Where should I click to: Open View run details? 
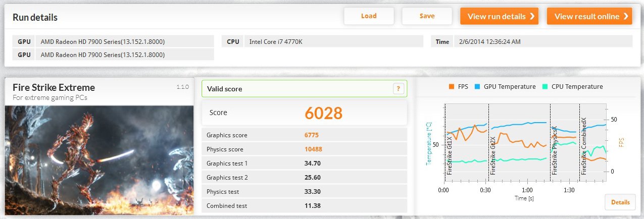click(x=499, y=16)
